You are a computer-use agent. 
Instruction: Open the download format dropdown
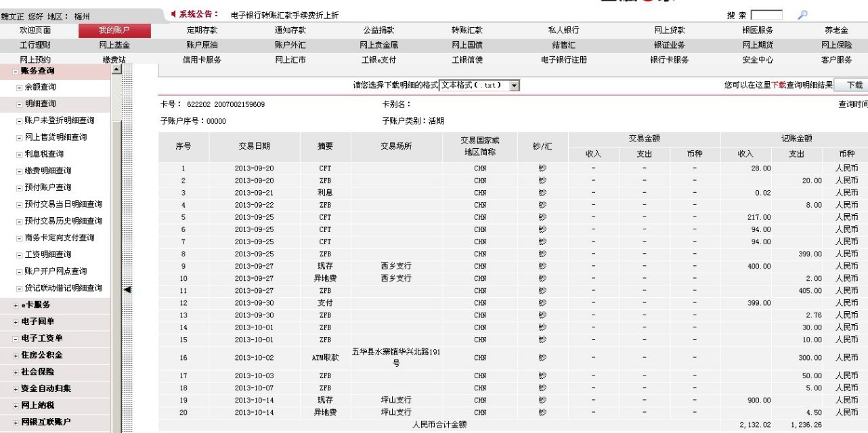(515, 86)
